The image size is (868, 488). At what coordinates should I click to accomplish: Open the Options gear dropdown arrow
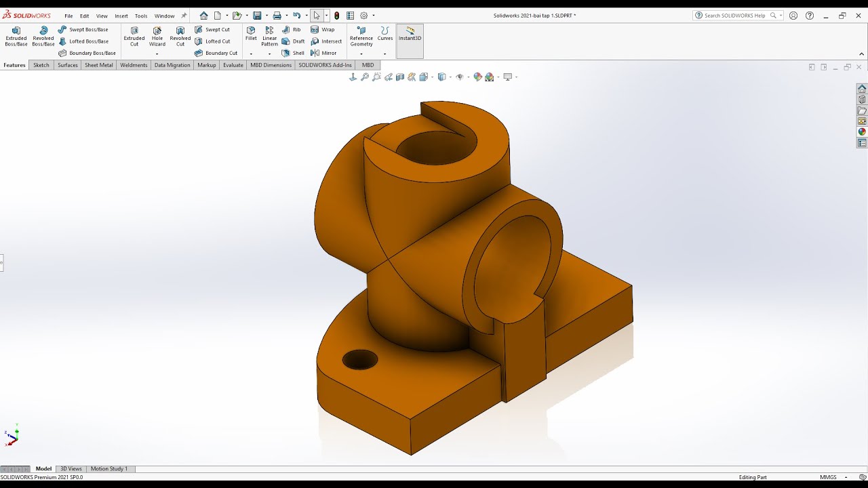click(x=374, y=16)
